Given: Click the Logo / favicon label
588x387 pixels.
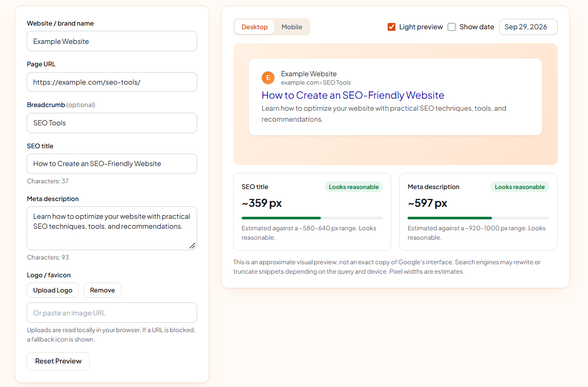Looking at the screenshot, I should coord(49,275).
